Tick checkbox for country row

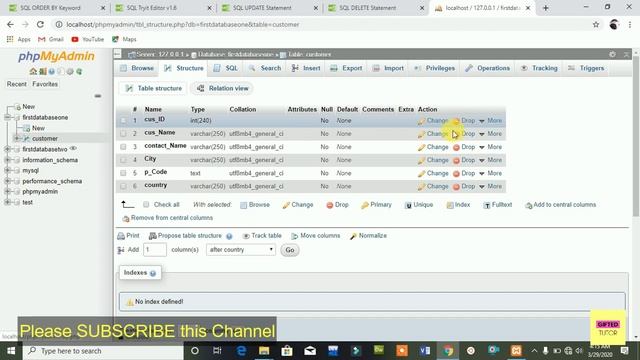[x=123, y=186]
